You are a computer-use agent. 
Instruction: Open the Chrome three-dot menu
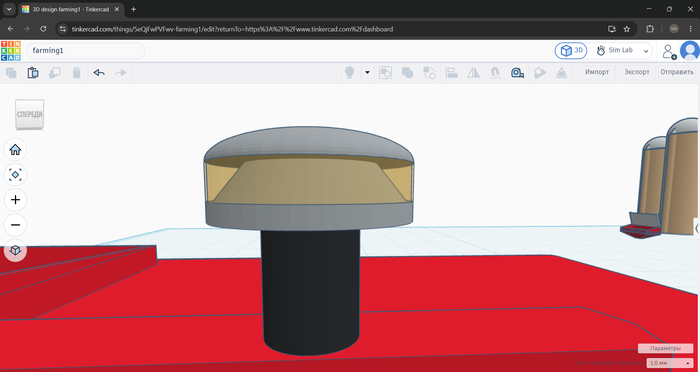pos(690,29)
